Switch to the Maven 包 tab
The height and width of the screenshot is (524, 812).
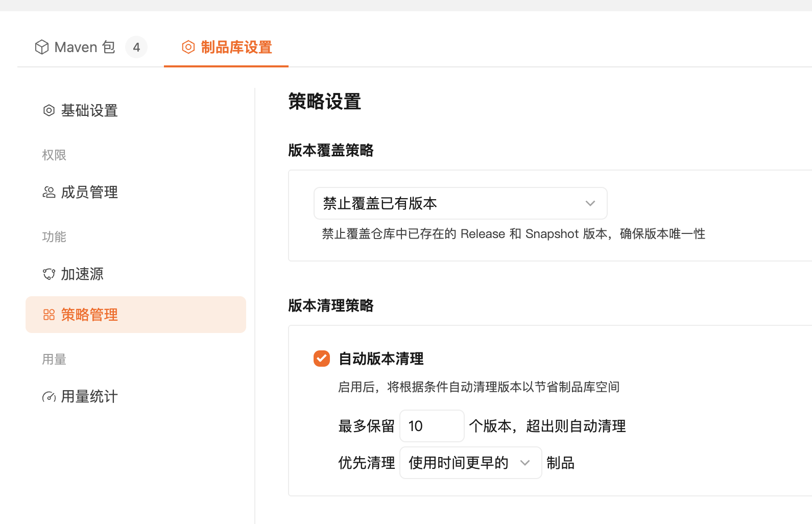click(90, 47)
